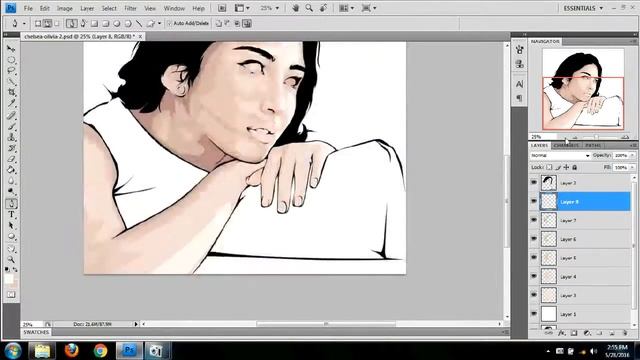Hide Layer 4 using its eye icon
Image resolution: width=640 pixels, height=360 pixels.
click(x=534, y=276)
